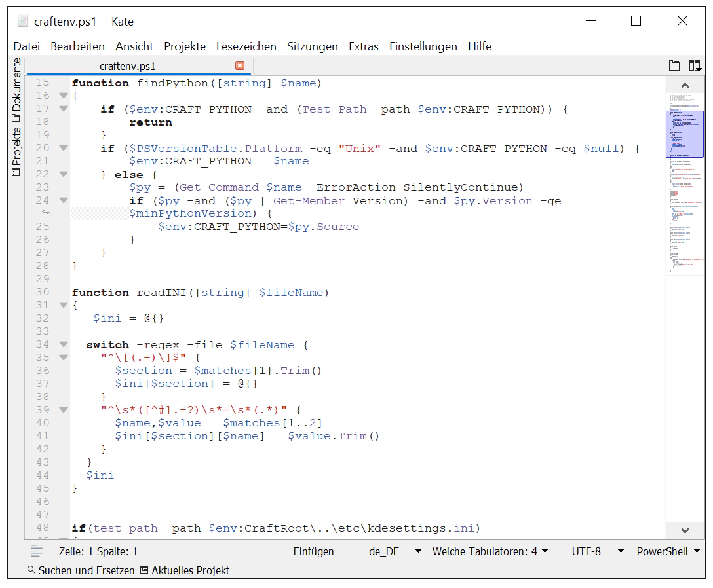This screenshot has width=713, height=588.
Task: Open the Suchen und Ersetzen panel
Action: tap(81, 570)
